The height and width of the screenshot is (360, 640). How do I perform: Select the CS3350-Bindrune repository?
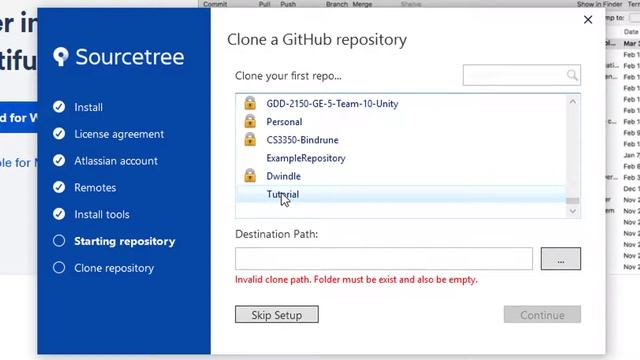point(401,140)
